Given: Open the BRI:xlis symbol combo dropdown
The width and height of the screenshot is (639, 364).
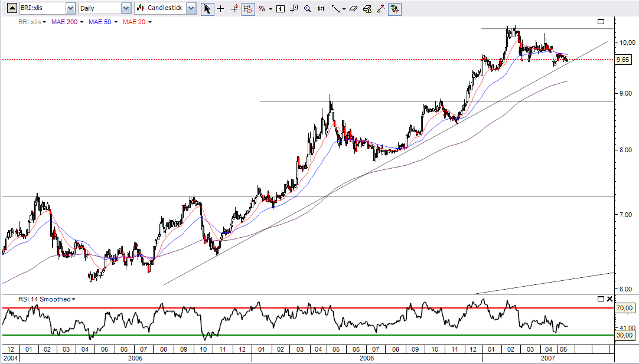Looking at the screenshot, I should click(70, 8).
